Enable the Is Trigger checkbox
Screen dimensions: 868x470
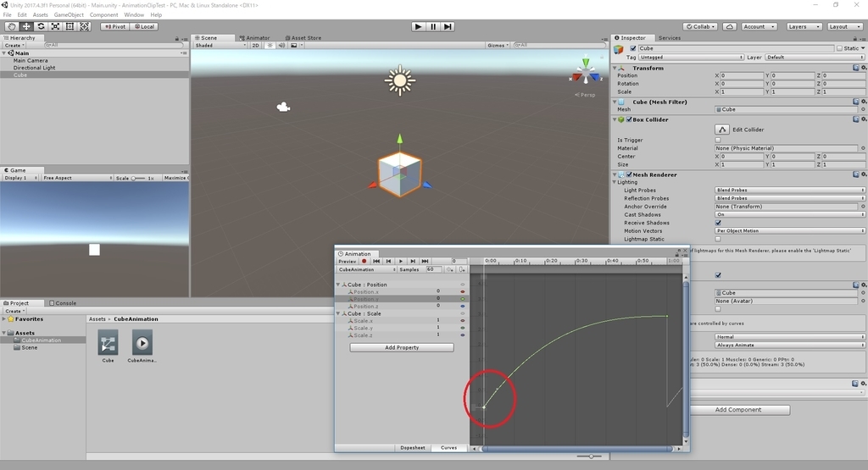[718, 140]
